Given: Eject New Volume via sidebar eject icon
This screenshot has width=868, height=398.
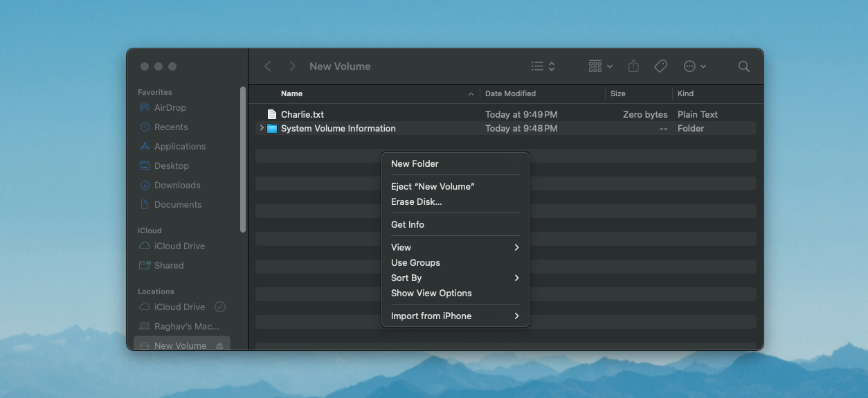Looking at the screenshot, I should click(219, 345).
